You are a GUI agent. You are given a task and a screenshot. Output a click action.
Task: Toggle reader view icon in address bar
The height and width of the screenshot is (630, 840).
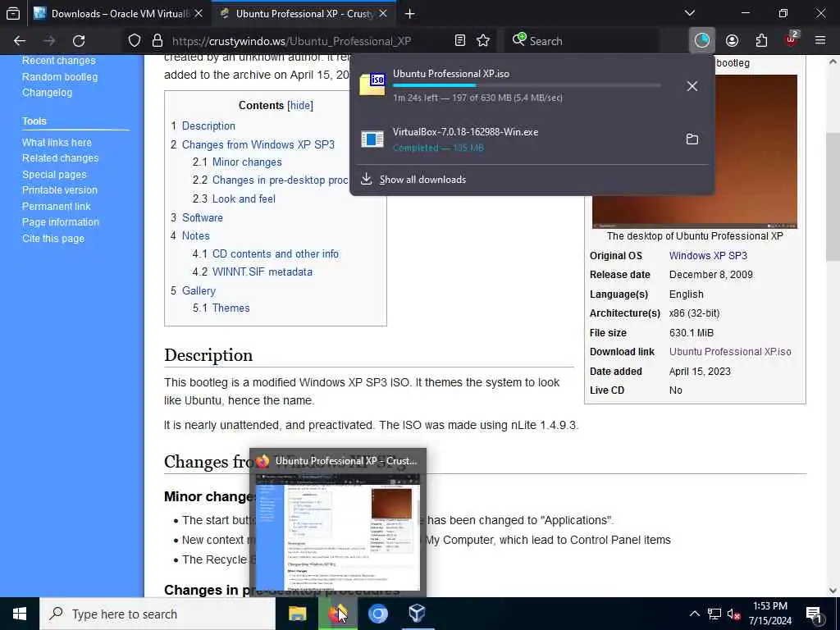[459, 41]
